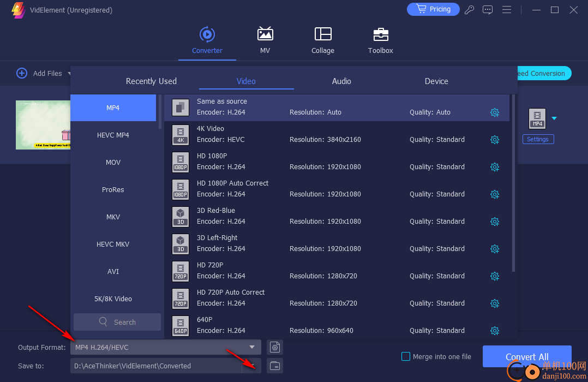Choose HEVC MP4 format

click(x=113, y=135)
